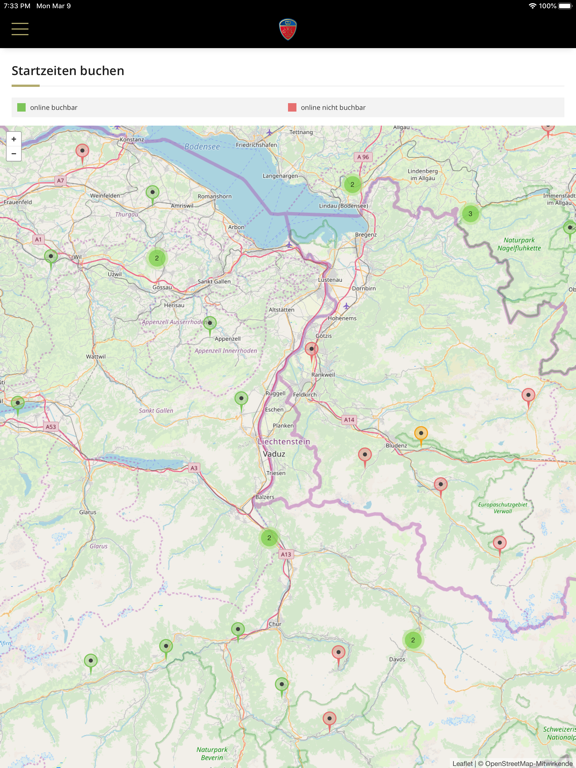Click the Leaflet attribution link
The image size is (576, 768).
pyautogui.click(x=462, y=764)
